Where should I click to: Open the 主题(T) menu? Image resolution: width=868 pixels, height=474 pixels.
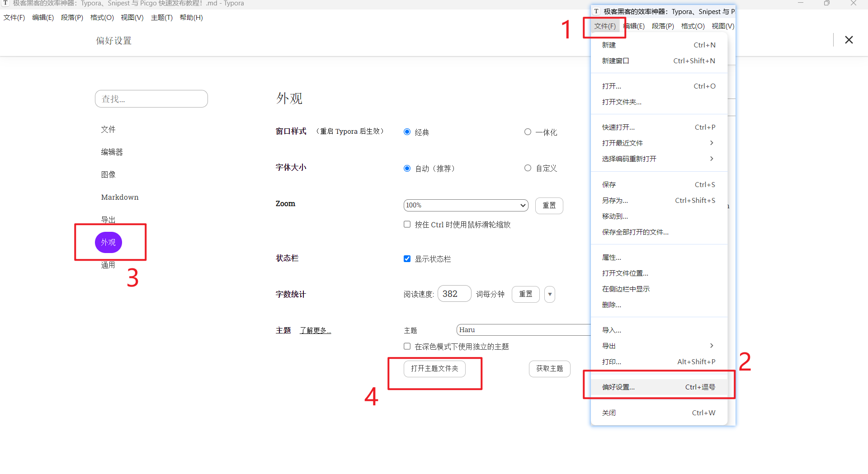tap(162, 18)
